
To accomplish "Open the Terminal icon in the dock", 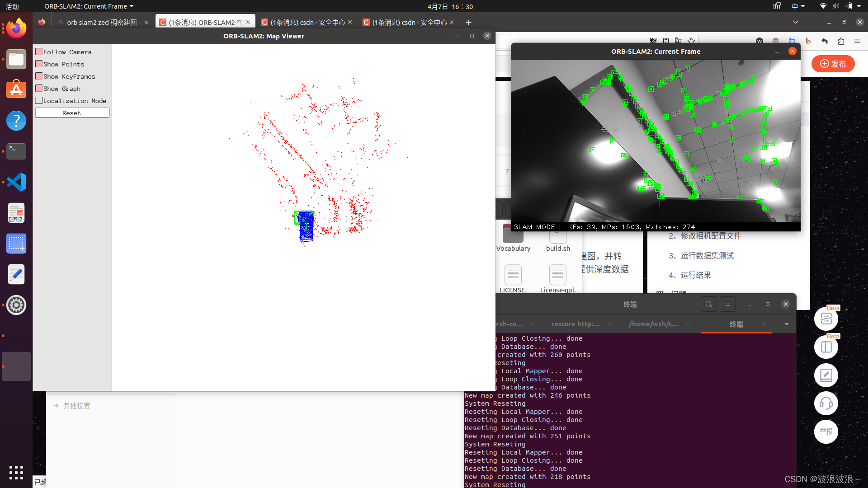I will coord(16,151).
